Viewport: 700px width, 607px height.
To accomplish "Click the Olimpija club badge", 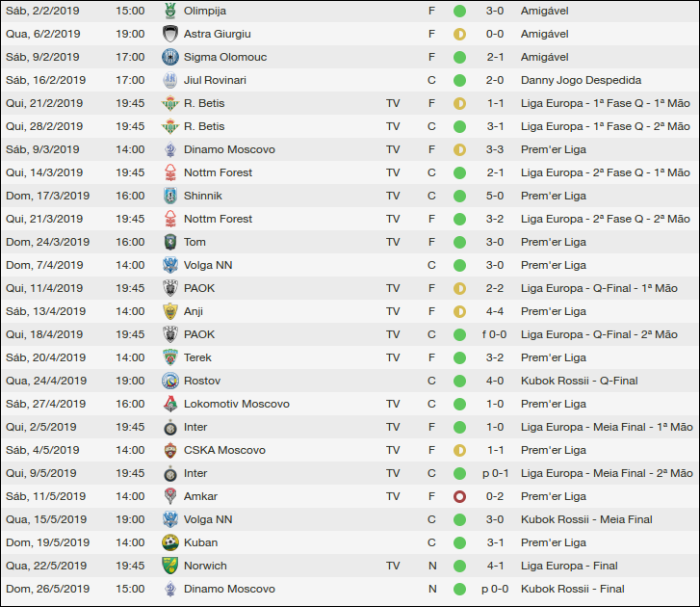I will [170, 11].
